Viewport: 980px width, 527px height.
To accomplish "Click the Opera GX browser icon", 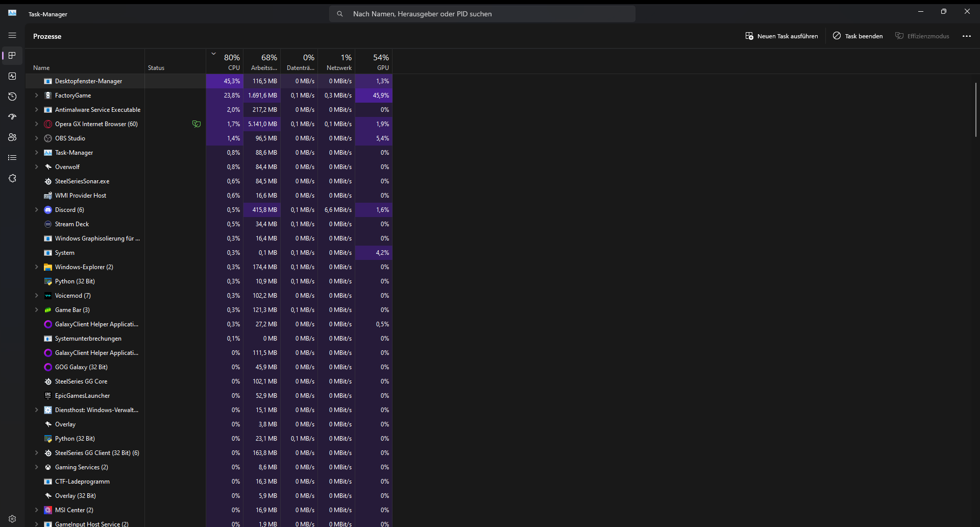I will pyautogui.click(x=48, y=124).
